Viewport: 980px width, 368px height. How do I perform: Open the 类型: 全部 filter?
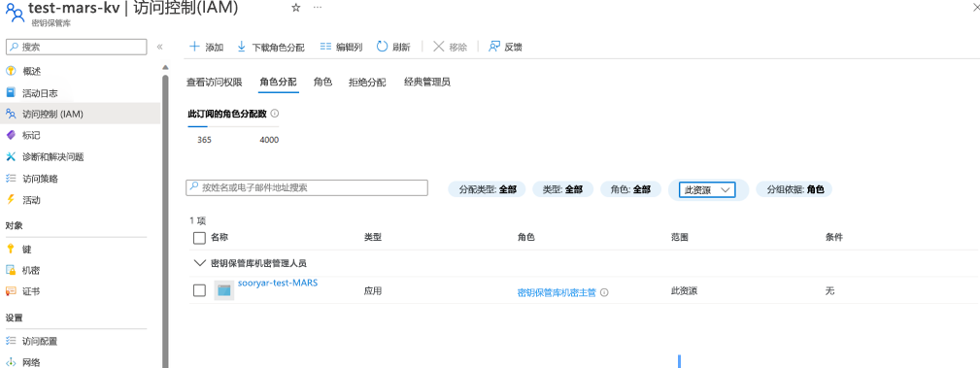562,189
